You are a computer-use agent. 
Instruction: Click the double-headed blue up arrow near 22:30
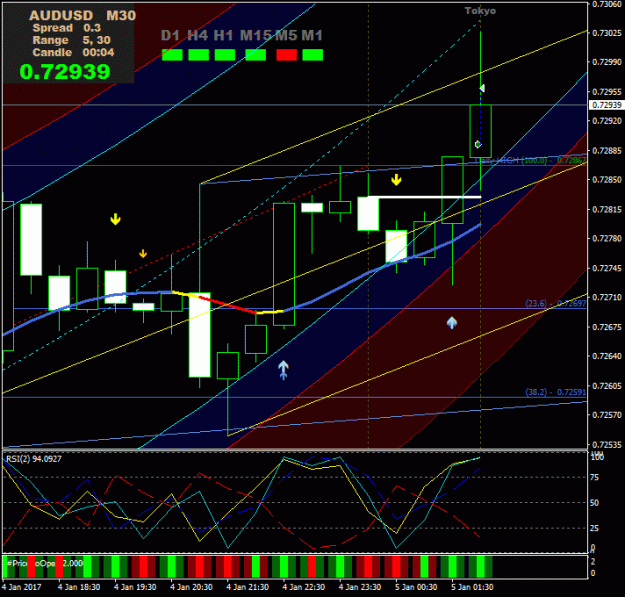(x=283, y=370)
